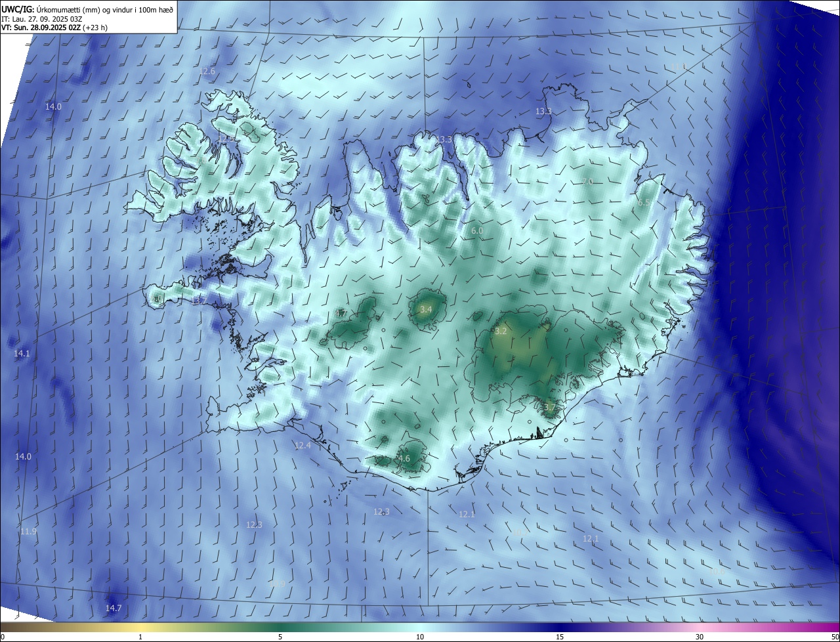
Task: Click the 14.1 value label
Action: click(x=22, y=353)
